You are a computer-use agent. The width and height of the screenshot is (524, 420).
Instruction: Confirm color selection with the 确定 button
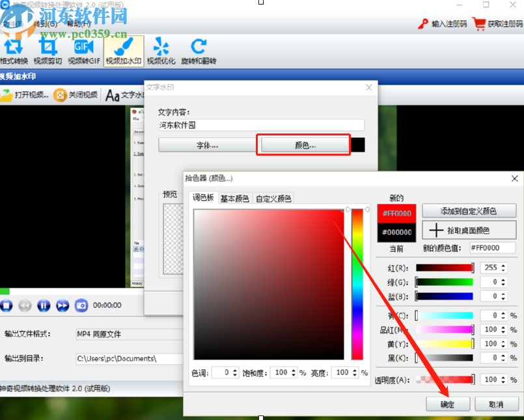448,404
